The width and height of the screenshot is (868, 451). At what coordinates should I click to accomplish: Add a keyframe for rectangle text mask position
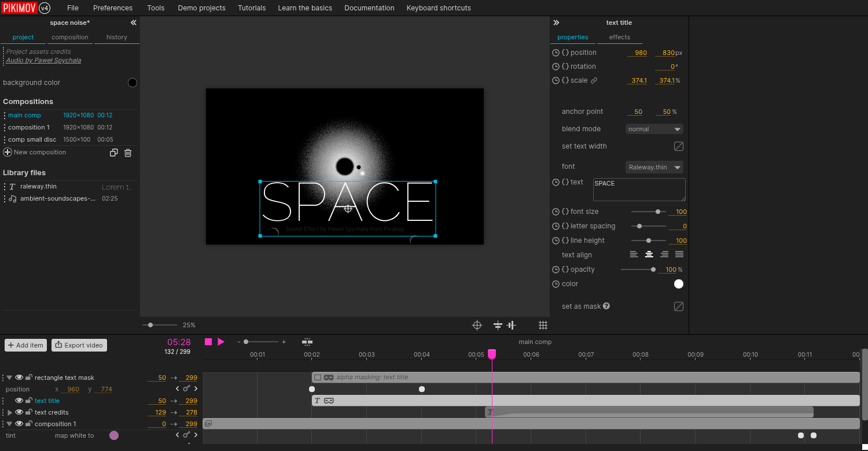(x=186, y=389)
